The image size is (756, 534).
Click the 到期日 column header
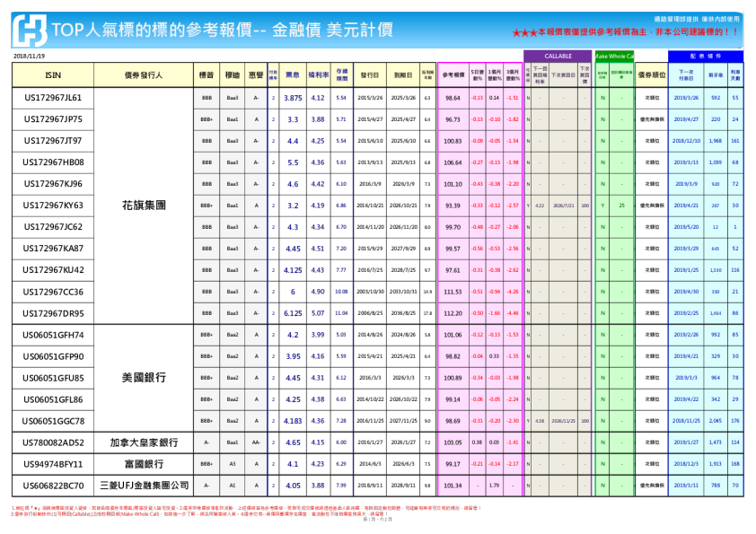point(403,75)
